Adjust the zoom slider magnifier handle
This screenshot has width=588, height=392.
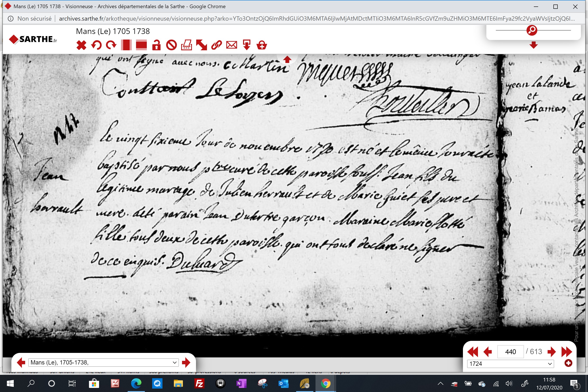(532, 30)
